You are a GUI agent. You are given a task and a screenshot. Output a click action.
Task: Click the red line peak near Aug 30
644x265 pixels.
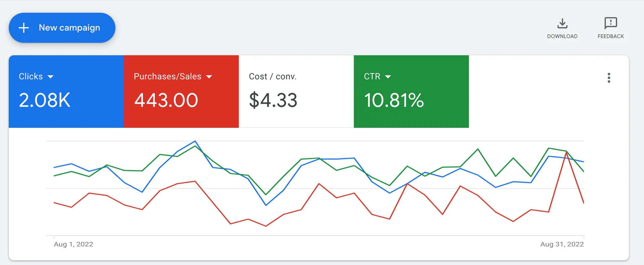tap(566, 153)
